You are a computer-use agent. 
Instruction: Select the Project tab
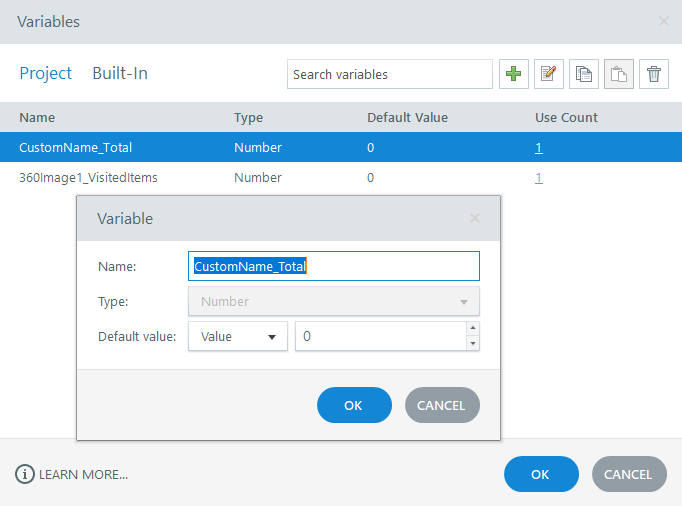pos(46,73)
